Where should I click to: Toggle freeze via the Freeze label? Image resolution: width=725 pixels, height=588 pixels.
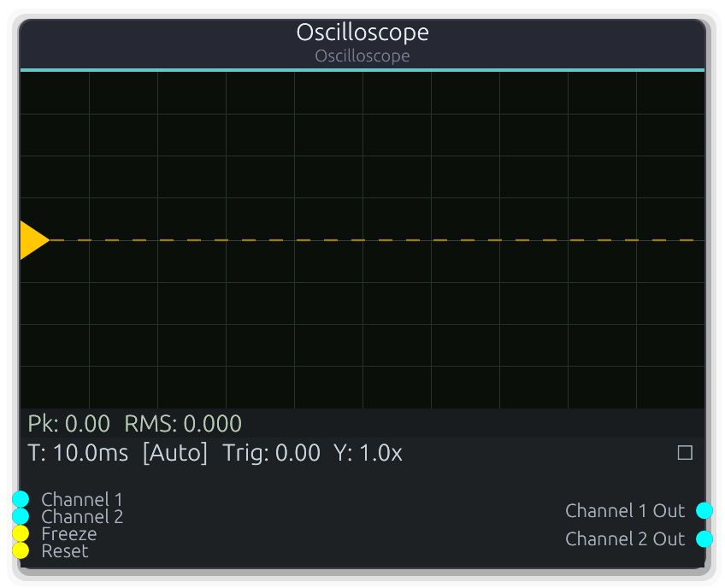click(x=68, y=533)
